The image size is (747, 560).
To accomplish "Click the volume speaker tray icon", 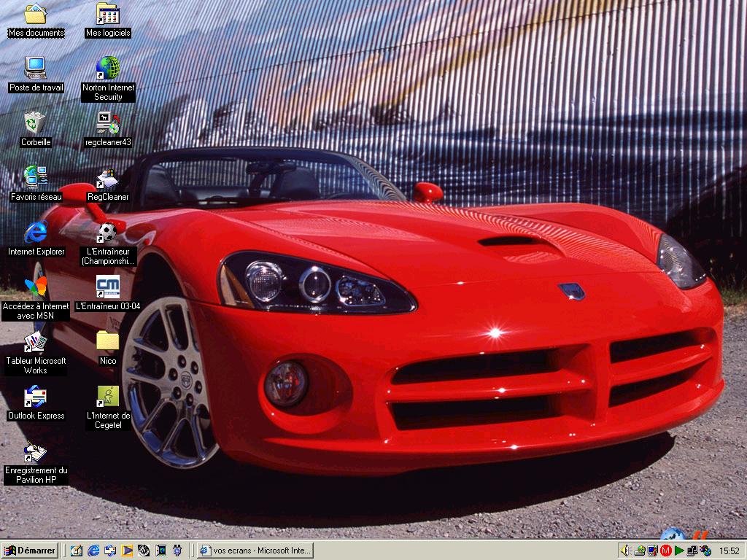I will 624,551.
